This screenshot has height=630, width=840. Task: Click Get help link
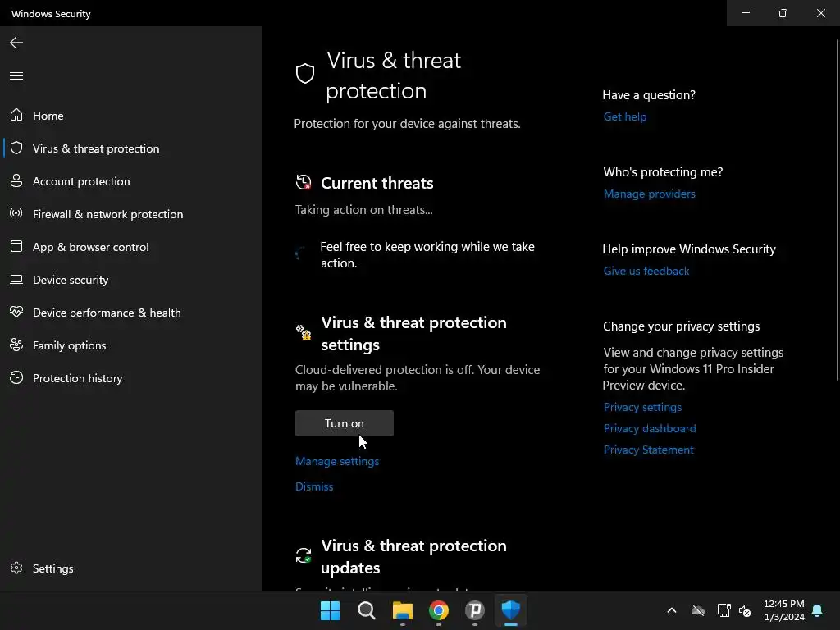(624, 116)
